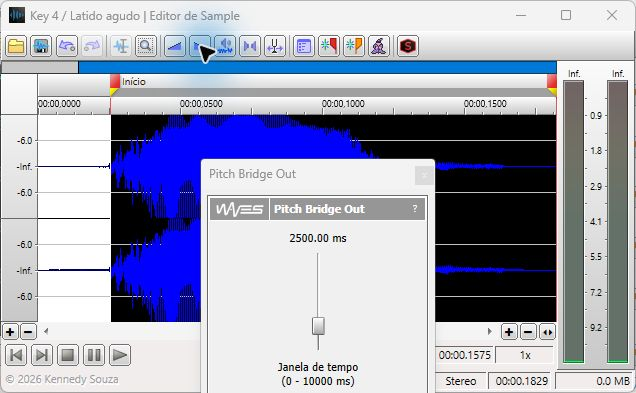Open the tuning fork pitch tool
Screen dimensions: 636x393
click(275, 46)
